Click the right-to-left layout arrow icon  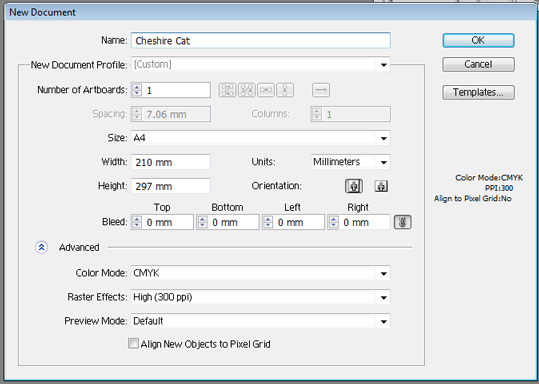(x=321, y=90)
